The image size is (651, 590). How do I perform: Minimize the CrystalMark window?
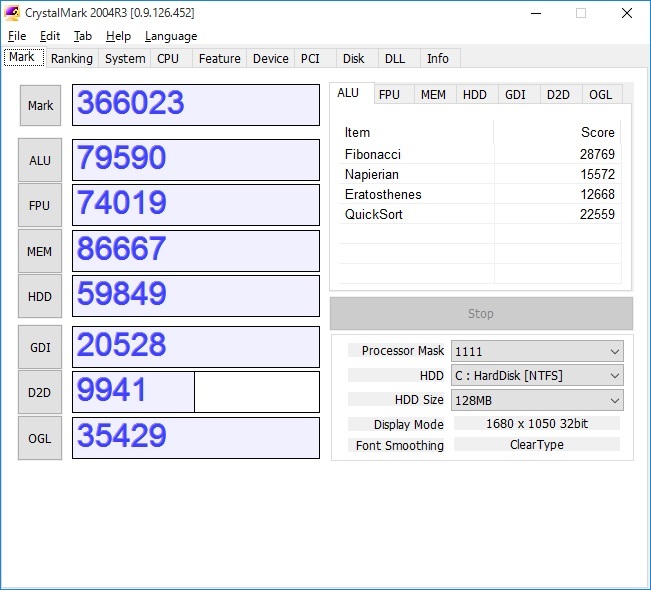click(536, 13)
